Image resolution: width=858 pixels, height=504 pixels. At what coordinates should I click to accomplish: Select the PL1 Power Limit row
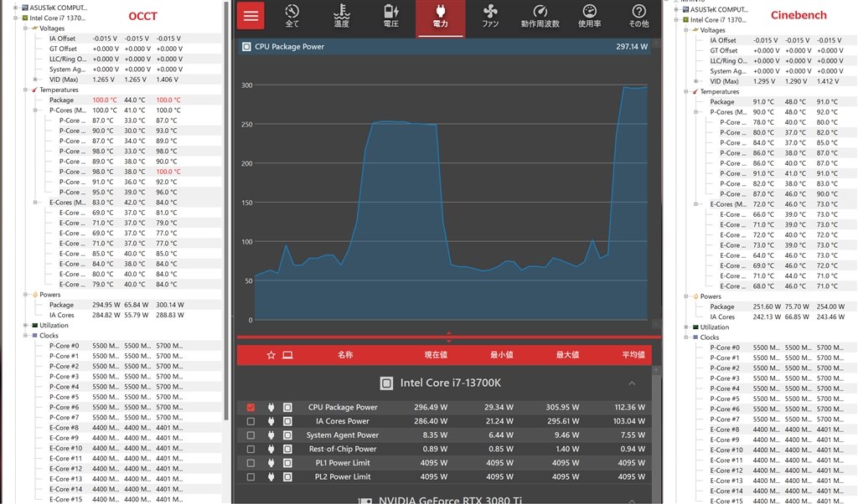click(444, 463)
